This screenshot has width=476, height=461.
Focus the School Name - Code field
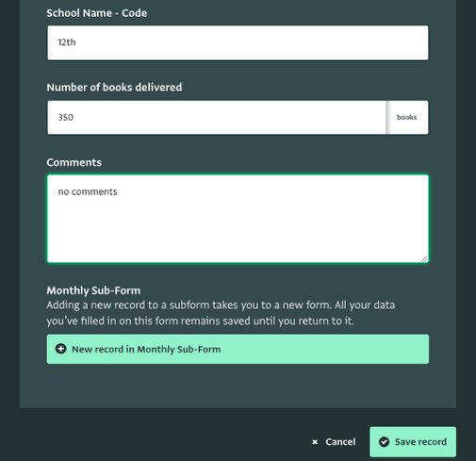pos(238,42)
